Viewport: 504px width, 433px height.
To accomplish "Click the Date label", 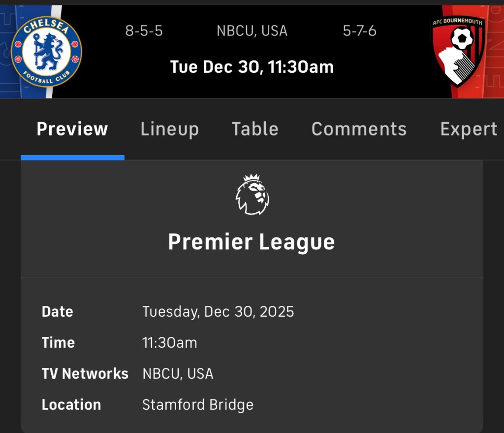I will pos(58,312).
